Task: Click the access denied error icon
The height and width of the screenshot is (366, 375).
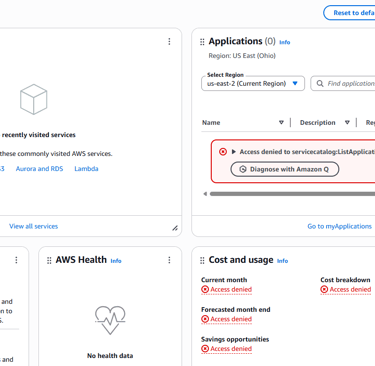Action: 223,152
